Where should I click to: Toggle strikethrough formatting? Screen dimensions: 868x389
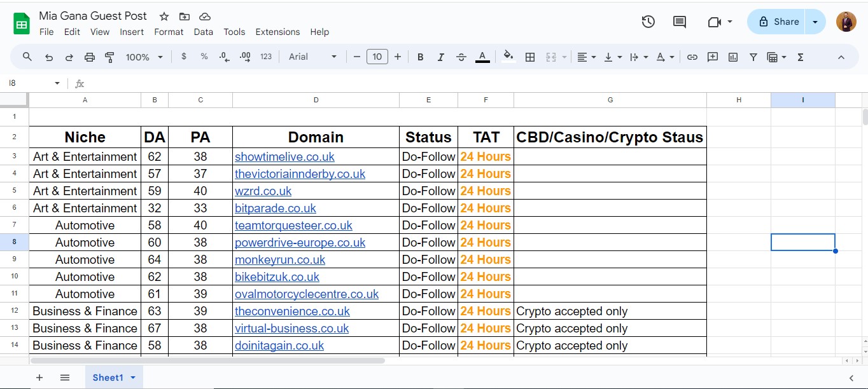461,57
